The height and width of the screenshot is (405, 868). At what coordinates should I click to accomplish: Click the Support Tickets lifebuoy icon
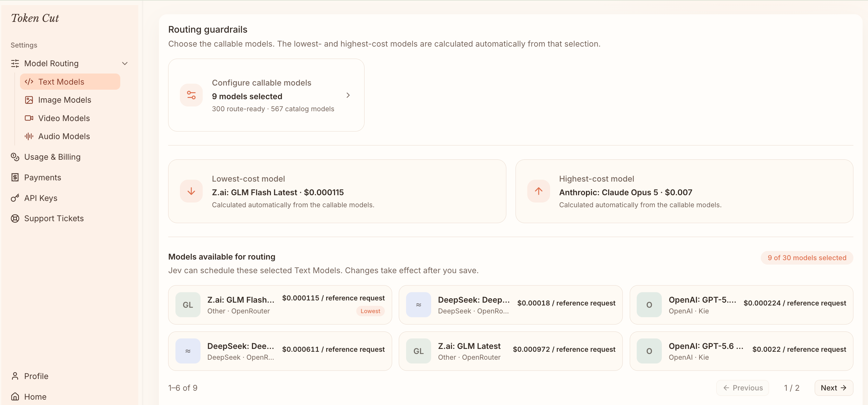tap(15, 218)
